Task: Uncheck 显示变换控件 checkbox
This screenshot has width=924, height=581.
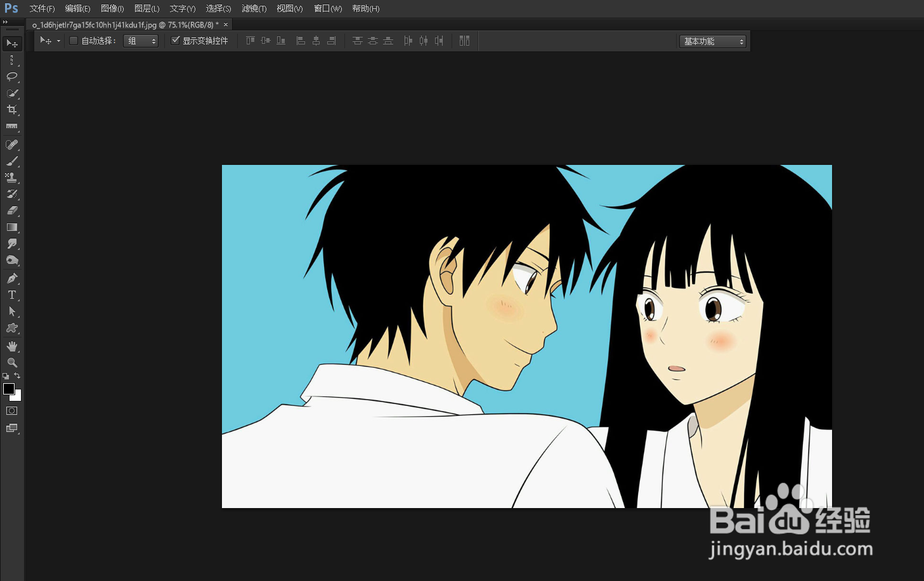Action: coord(176,41)
